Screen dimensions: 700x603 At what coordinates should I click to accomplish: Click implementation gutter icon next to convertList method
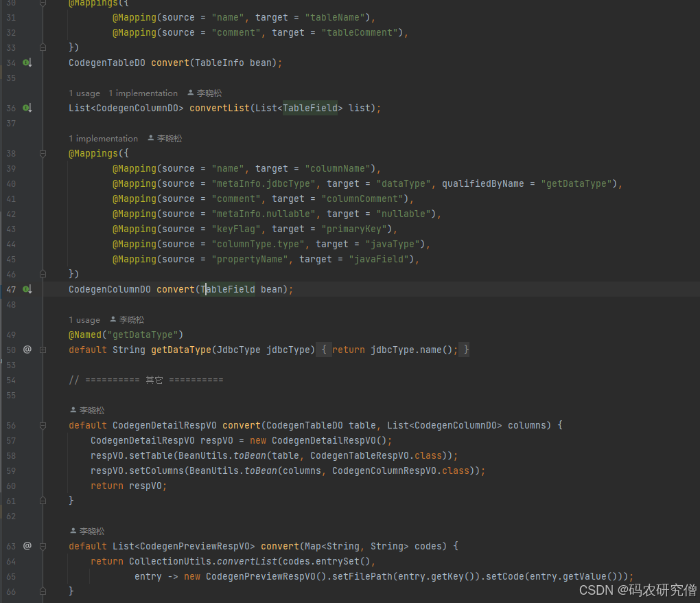27,108
